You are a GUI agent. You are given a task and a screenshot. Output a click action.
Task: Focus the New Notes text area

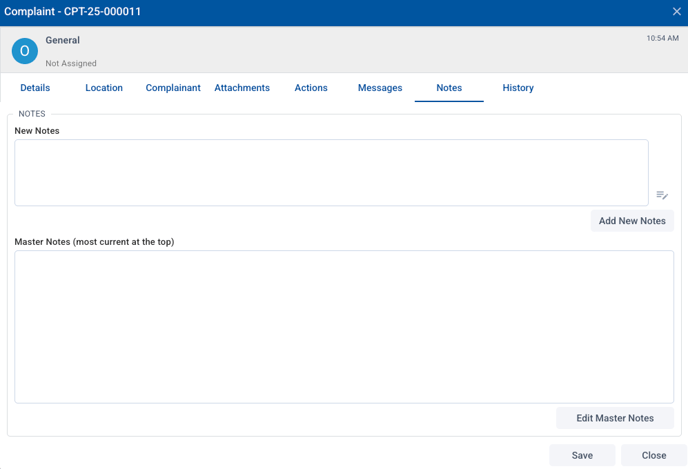[x=331, y=173]
